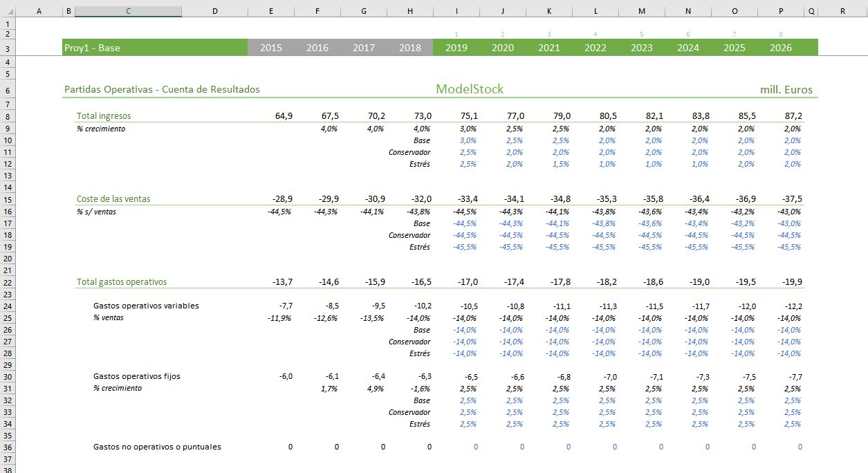
Task: Click the row 8 header
Action: click(8, 116)
